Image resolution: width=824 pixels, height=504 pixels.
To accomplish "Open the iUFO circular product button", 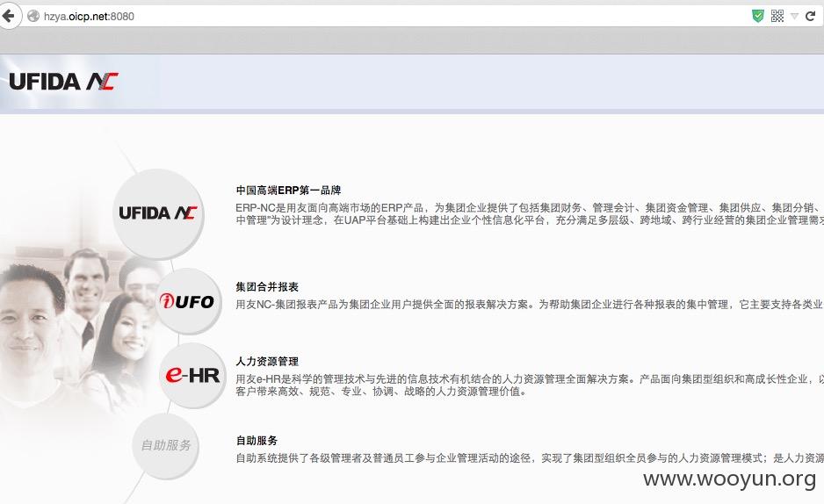I will (188, 301).
